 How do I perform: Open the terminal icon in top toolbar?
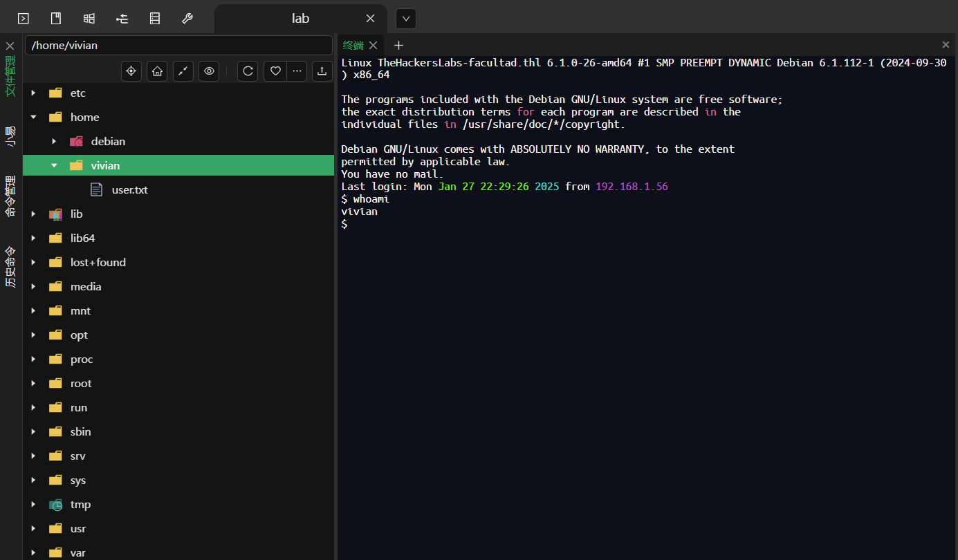click(x=24, y=19)
